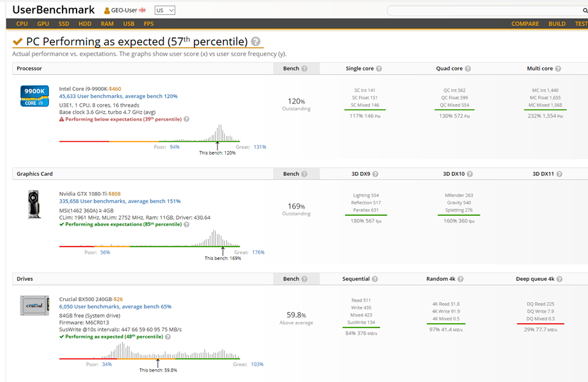
Task: Click the drive score distribution histogram
Action: (149, 351)
